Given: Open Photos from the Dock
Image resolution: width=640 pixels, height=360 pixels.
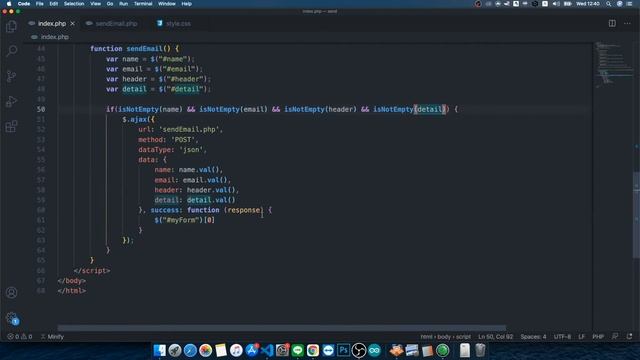Looking at the screenshot, I should click(205, 350).
